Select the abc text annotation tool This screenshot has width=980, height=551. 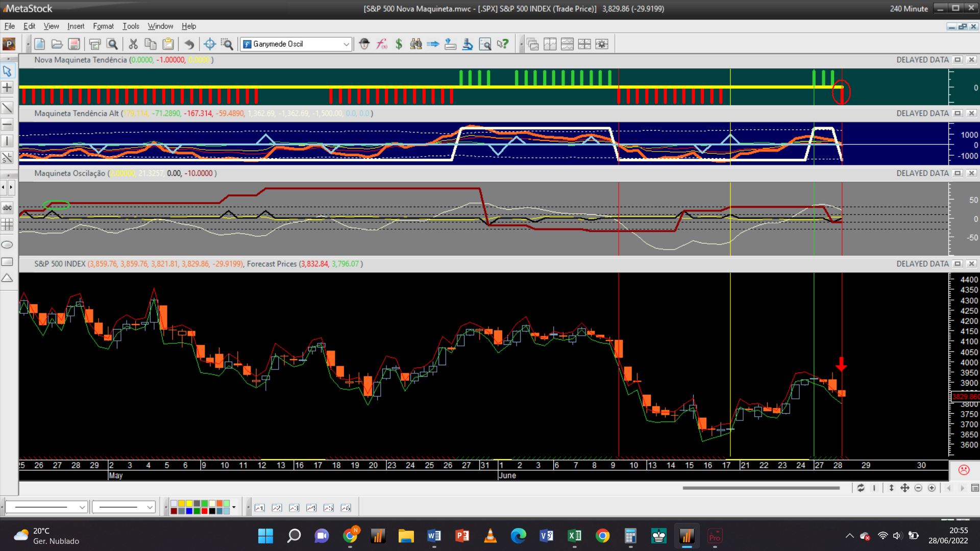(x=7, y=208)
